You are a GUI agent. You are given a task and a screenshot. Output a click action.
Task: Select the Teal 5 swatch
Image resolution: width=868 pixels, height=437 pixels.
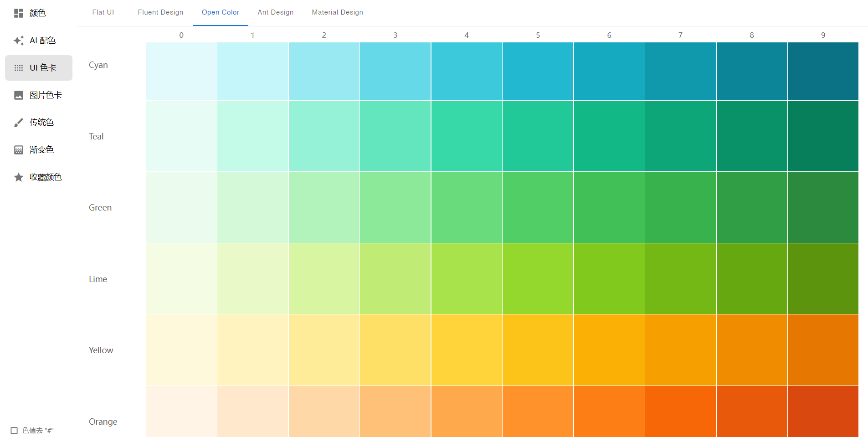click(538, 136)
